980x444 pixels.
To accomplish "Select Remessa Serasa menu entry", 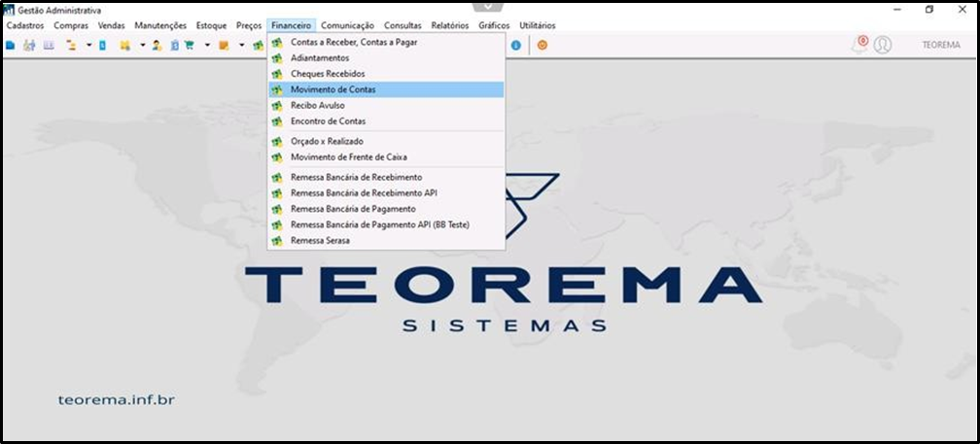I will (386, 240).
